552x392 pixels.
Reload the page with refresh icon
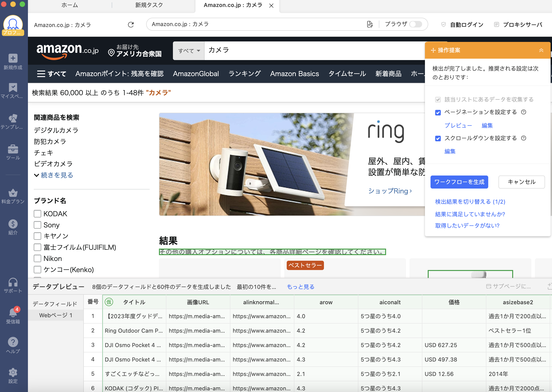[131, 25]
